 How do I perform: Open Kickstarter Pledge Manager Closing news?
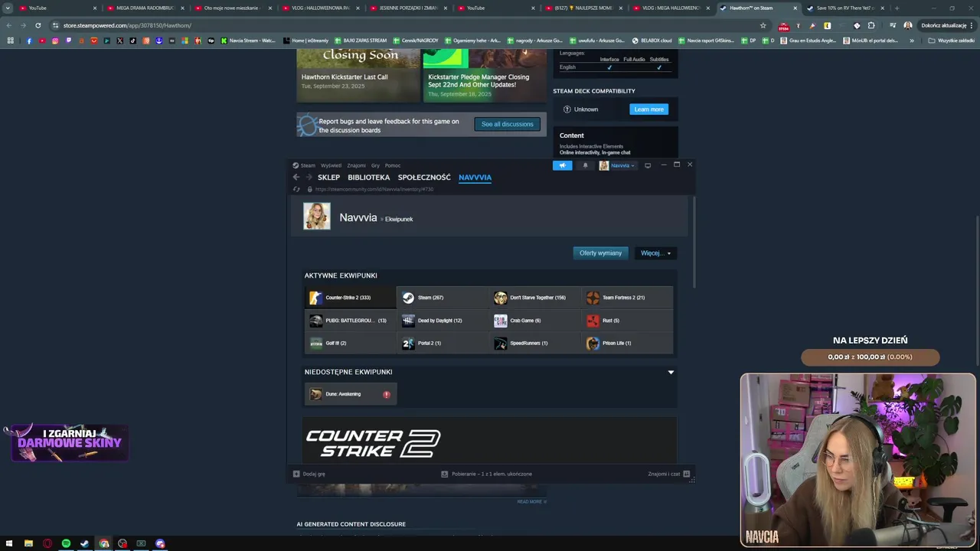tap(485, 75)
